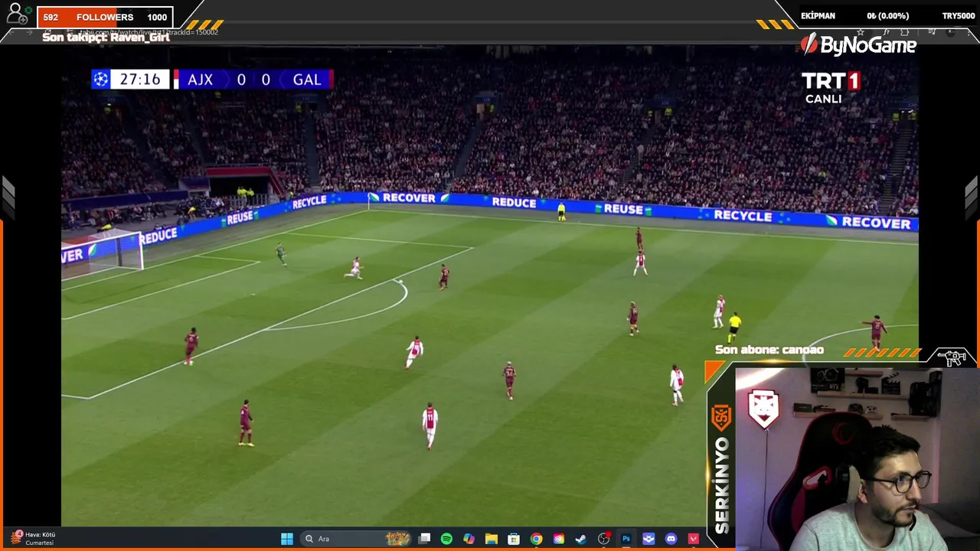Click the match video showing AJX vs GAL

pos(490,287)
